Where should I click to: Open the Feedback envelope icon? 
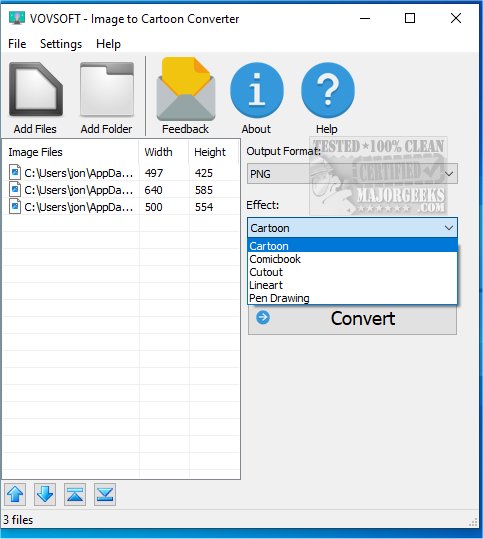186,89
